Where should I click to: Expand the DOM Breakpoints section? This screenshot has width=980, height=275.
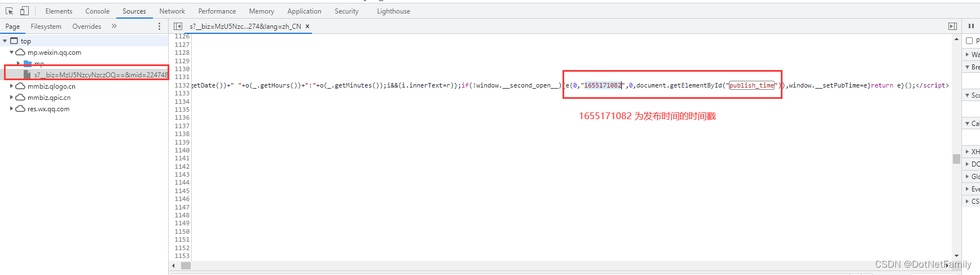968,164
